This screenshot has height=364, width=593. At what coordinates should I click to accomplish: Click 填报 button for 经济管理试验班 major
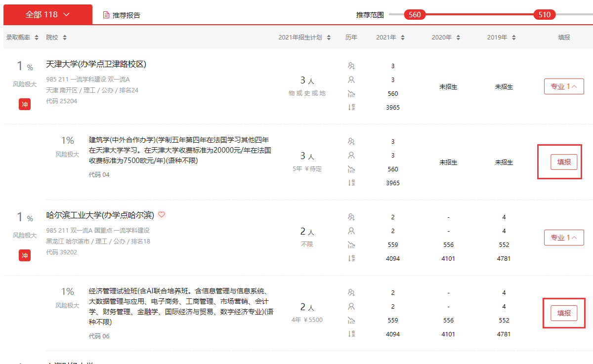click(x=564, y=313)
